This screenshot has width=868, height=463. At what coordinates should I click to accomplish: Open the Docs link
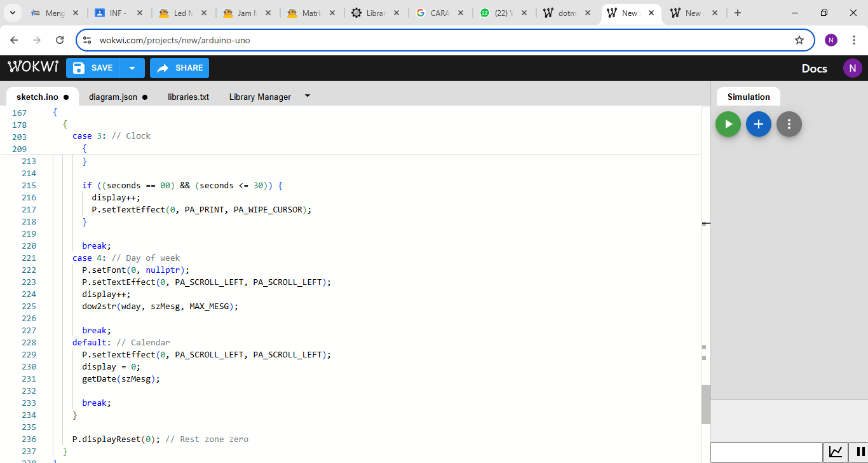(x=814, y=68)
